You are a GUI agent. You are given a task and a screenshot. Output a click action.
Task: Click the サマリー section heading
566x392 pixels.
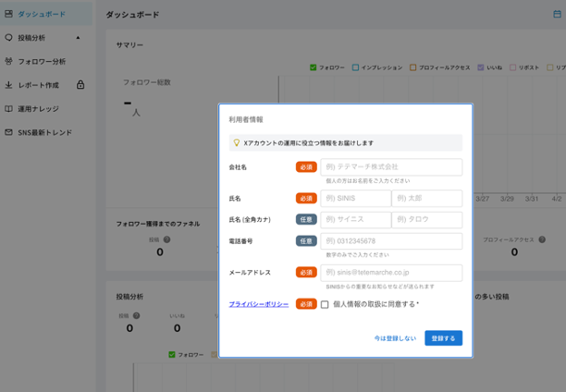129,44
